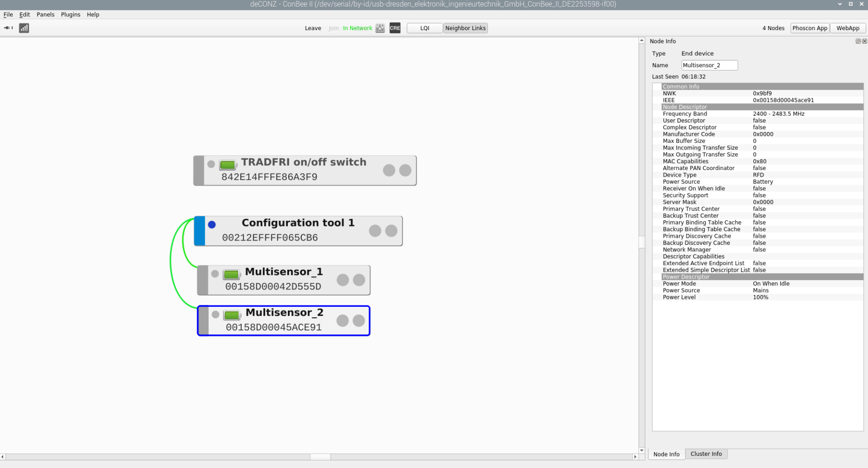Open the File menu
This screenshot has height=468, width=868.
(8, 15)
